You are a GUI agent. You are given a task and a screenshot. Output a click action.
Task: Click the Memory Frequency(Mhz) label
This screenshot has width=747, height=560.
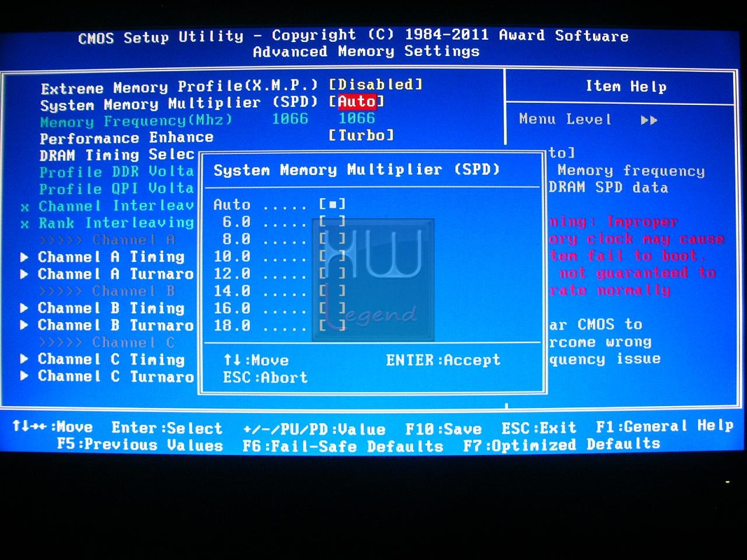click(136, 121)
